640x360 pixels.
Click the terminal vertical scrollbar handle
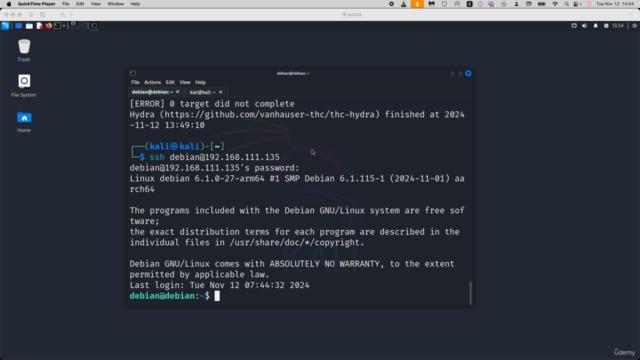coord(470,293)
